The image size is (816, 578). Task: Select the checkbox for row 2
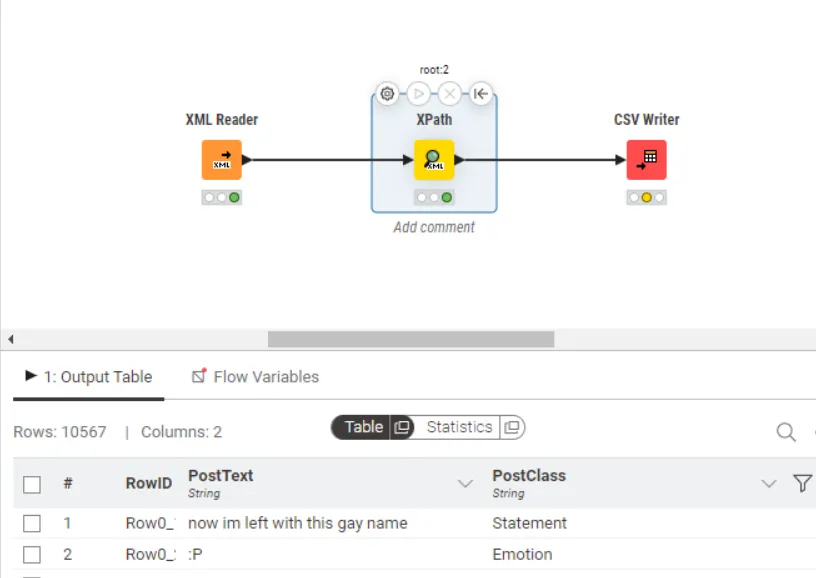coord(31,554)
